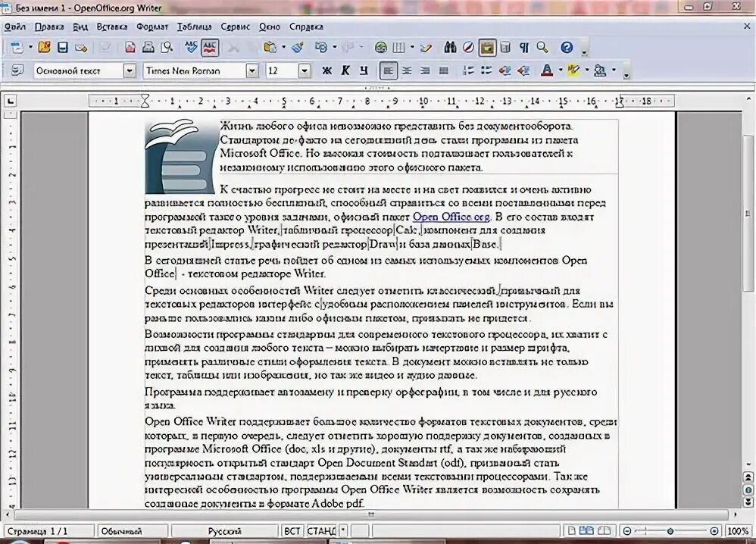Open the dropdown arrow beside New document
The width and height of the screenshot is (756, 544).
(x=30, y=47)
